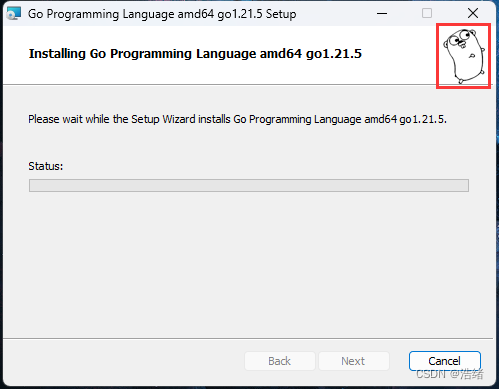
Task: Click the installer icon in title bar
Action: [x=14, y=14]
